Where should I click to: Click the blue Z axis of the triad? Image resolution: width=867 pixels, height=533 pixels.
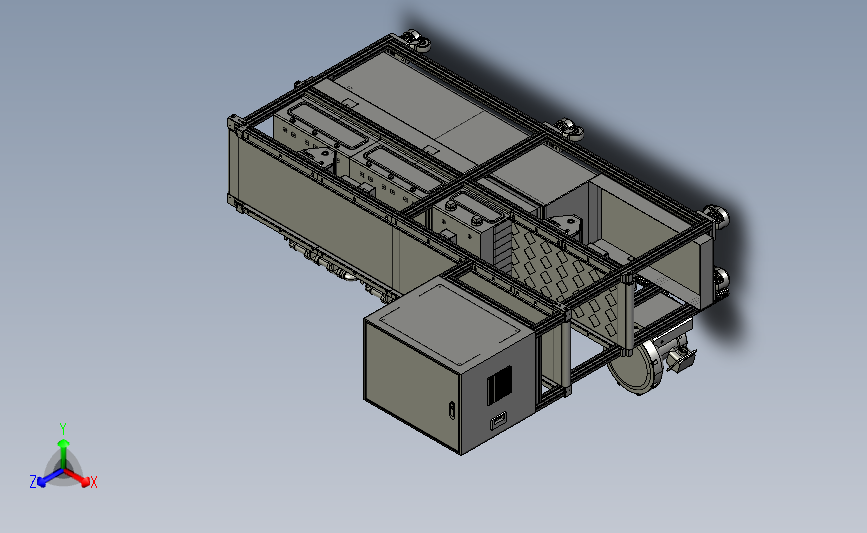(50, 478)
